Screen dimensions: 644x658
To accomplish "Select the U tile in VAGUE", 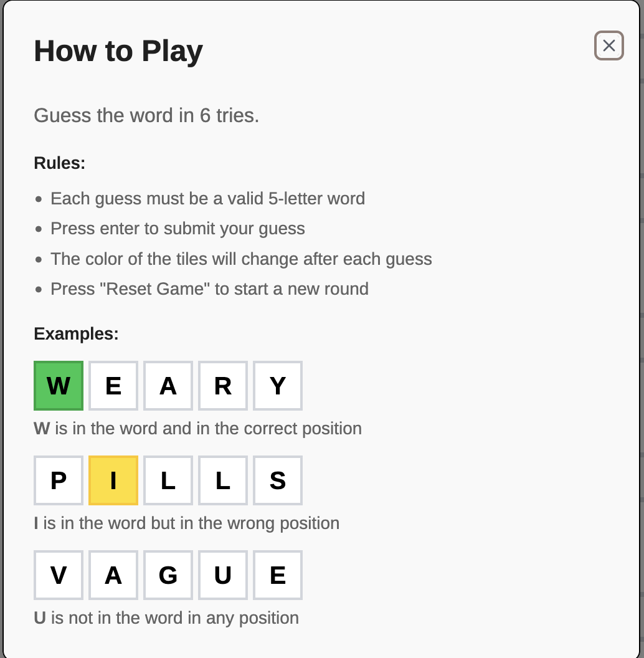I will click(223, 575).
